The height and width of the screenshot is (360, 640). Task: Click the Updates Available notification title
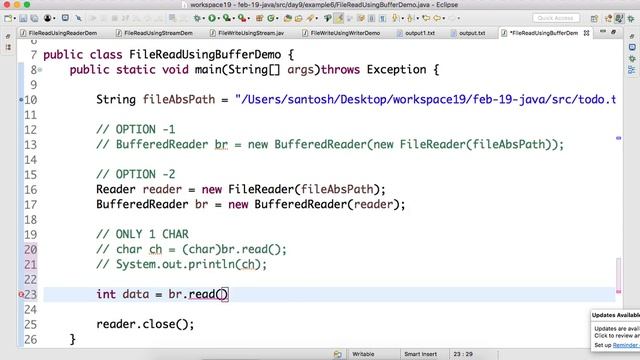(616, 315)
